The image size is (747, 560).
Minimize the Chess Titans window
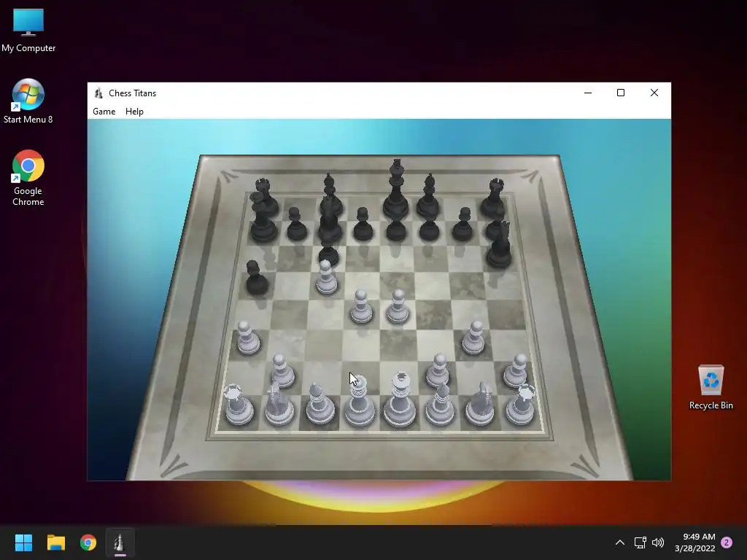tap(588, 93)
